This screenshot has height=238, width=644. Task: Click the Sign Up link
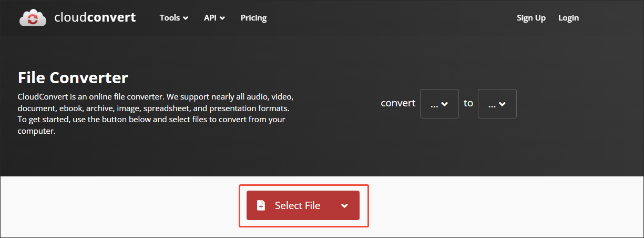531,18
